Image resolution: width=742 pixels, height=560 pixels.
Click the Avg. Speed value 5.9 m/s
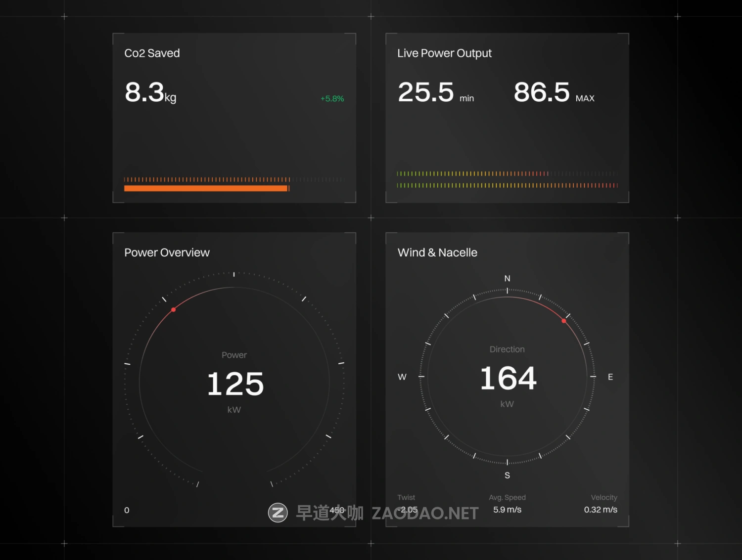pyautogui.click(x=507, y=510)
